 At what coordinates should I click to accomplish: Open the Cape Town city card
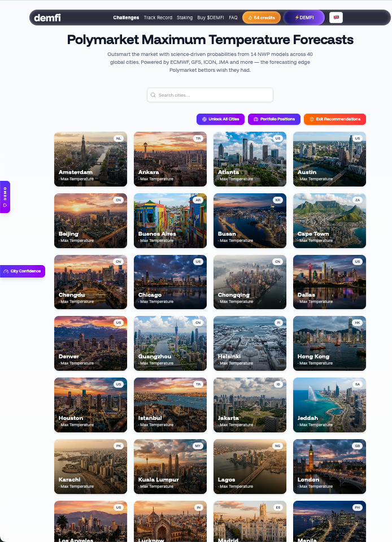pyautogui.click(x=329, y=220)
